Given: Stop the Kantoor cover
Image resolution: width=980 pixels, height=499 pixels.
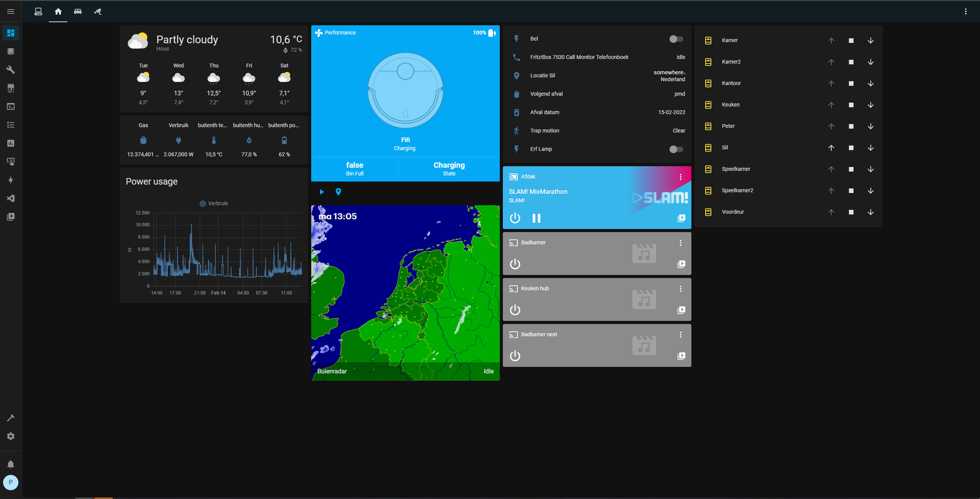Looking at the screenshot, I should [851, 83].
